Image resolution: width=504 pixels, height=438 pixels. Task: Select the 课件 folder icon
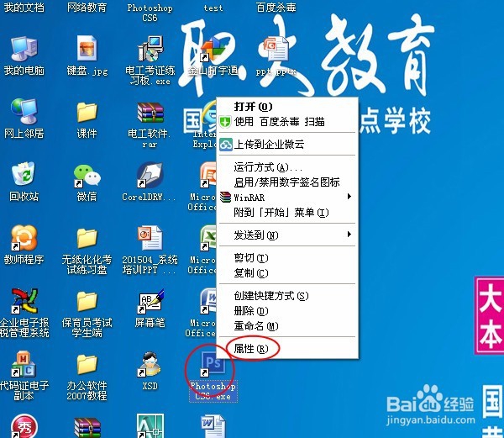87,113
